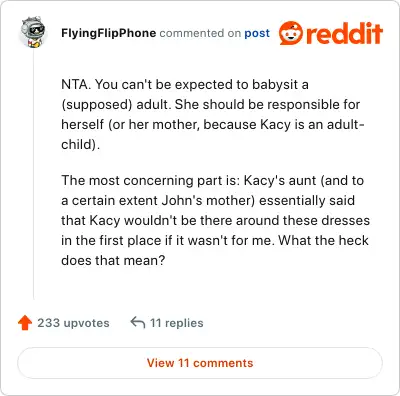Click the Reddit Snoo mascot logo icon
400x396 pixels.
coord(291,33)
